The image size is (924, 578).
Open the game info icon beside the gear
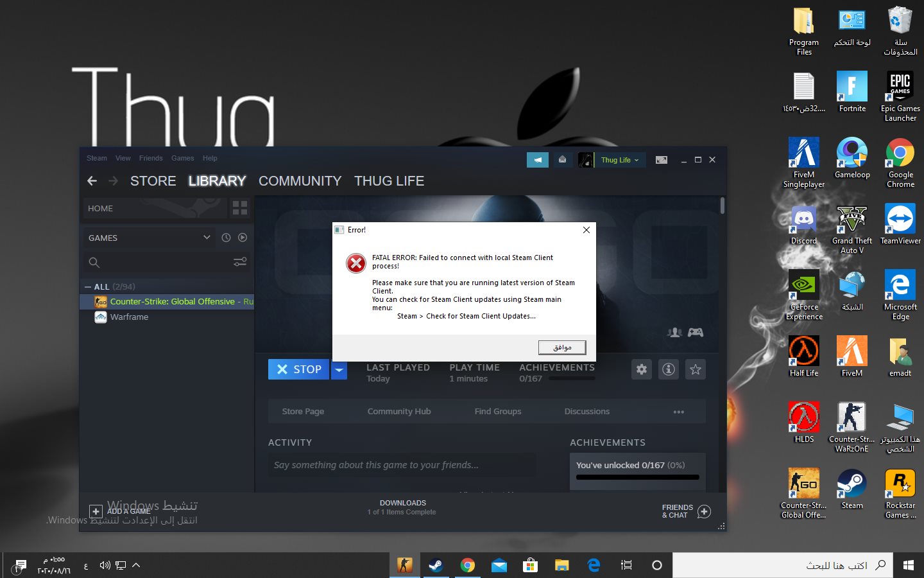668,369
